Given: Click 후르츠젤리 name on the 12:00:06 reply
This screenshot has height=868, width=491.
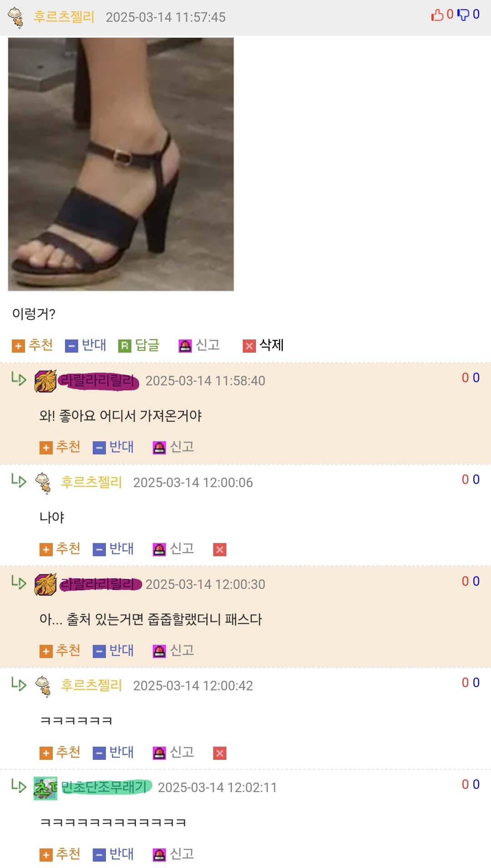Looking at the screenshot, I should point(91,482).
